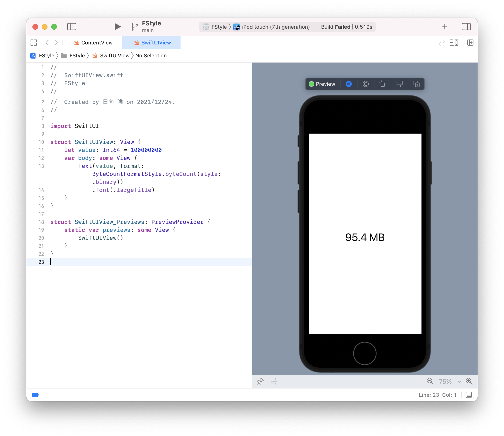Toggle the inspector pane on the right

click(x=466, y=27)
